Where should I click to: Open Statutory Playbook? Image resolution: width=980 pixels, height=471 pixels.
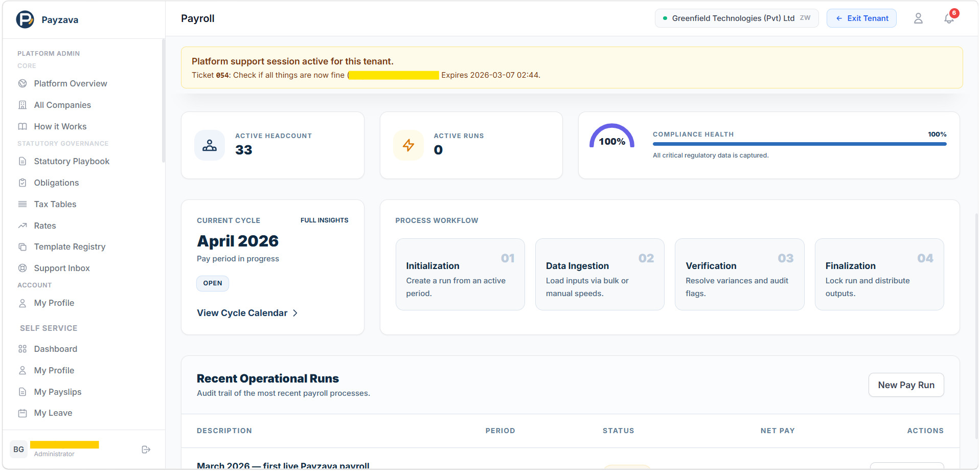[x=72, y=161]
